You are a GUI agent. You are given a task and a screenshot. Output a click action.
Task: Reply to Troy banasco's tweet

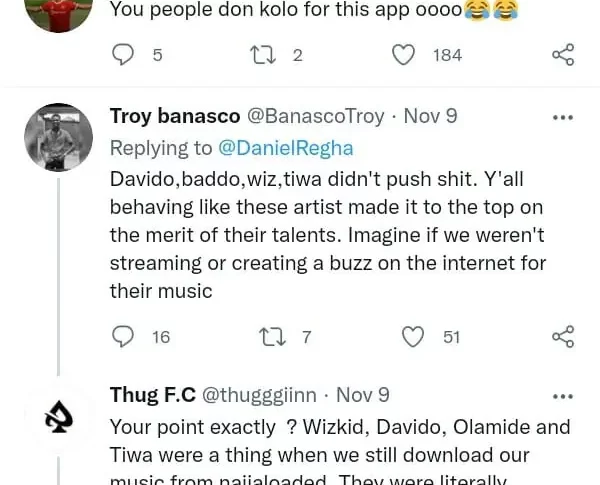pos(124,336)
